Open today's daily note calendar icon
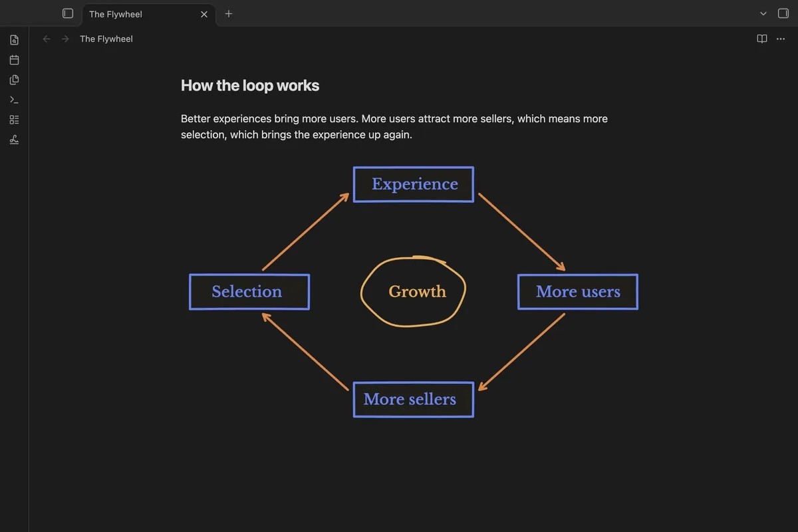This screenshot has height=532, width=798. 15,60
